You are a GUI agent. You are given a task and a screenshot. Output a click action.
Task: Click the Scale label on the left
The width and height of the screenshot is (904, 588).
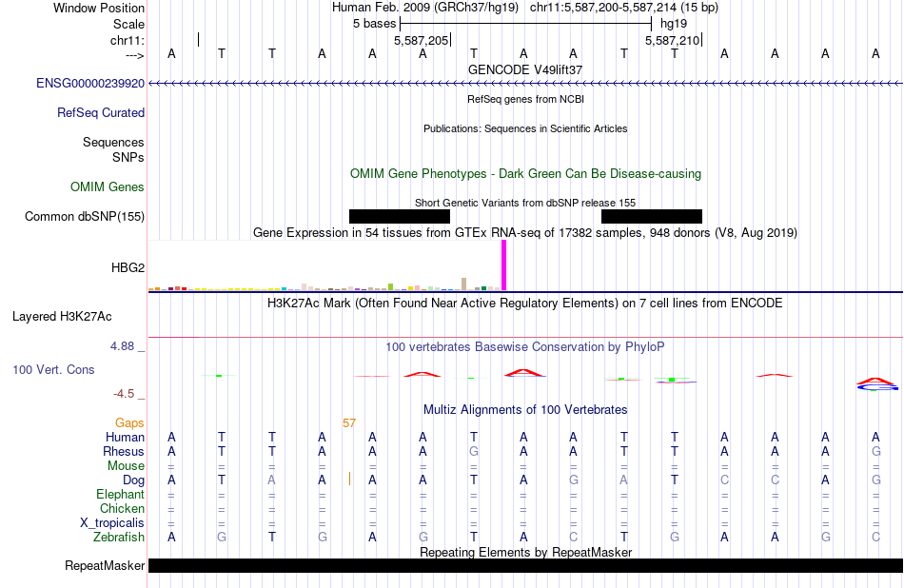[129, 24]
